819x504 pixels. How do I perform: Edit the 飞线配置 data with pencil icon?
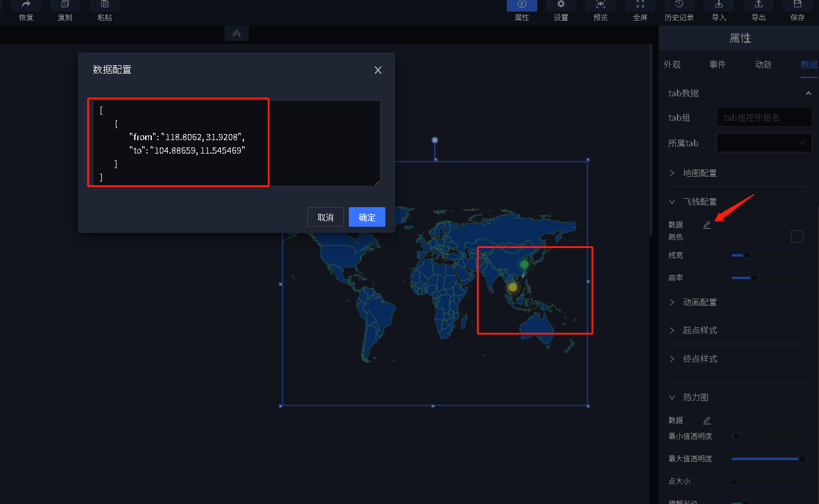coord(707,225)
